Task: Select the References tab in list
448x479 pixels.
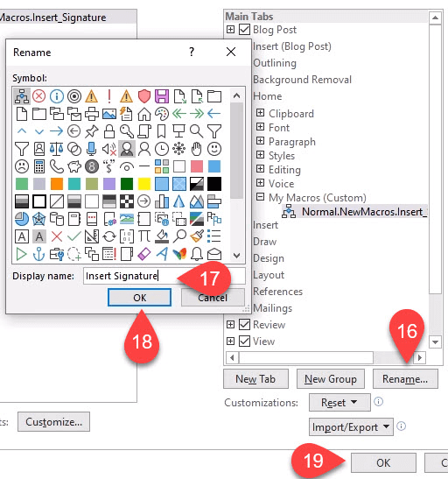Action: [x=277, y=292]
